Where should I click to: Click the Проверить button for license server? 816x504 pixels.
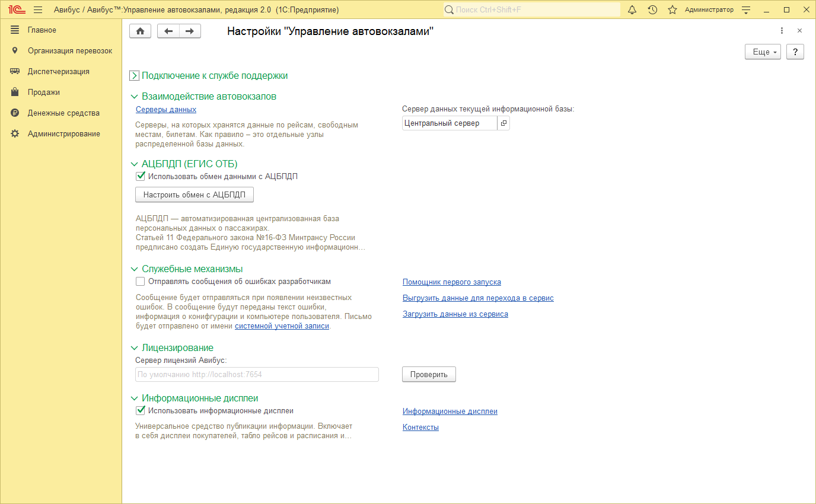429,375
